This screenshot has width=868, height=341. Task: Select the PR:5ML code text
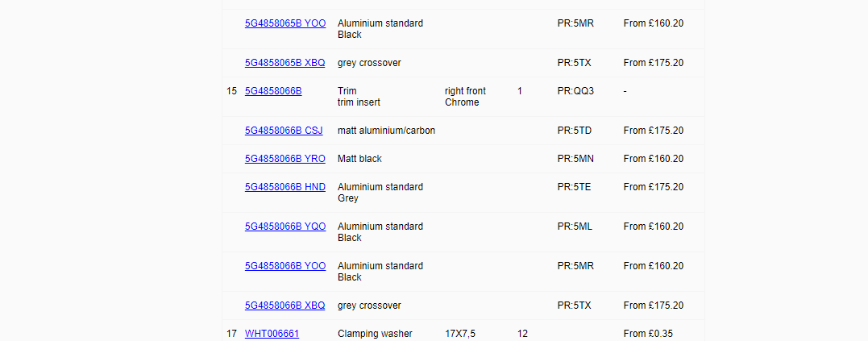coord(575,227)
